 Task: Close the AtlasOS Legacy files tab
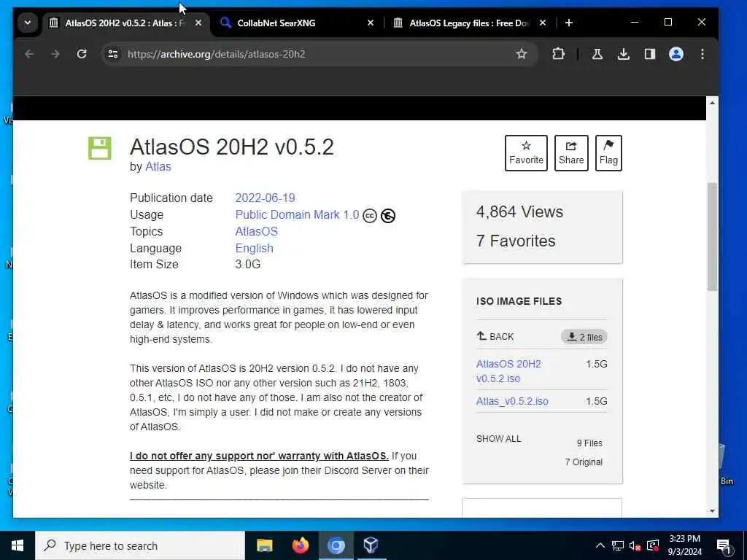[x=542, y=23]
